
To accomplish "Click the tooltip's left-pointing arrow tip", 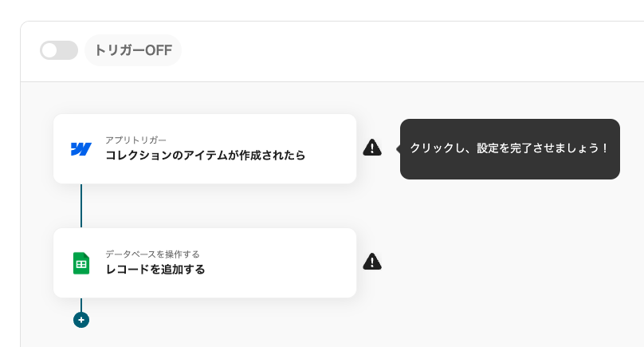I will coord(398,148).
